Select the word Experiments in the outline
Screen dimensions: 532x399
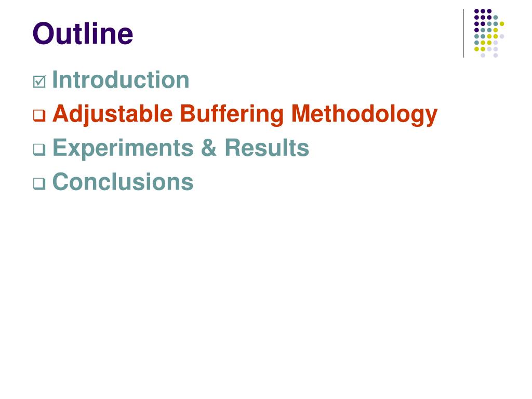click(123, 149)
